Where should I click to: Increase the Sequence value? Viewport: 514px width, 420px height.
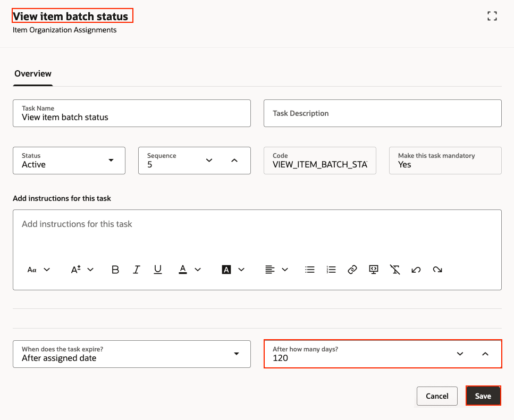234,161
